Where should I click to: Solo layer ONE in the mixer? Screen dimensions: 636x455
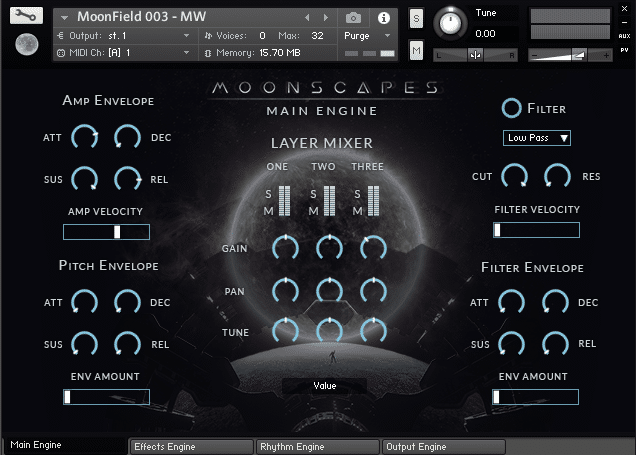point(268,193)
